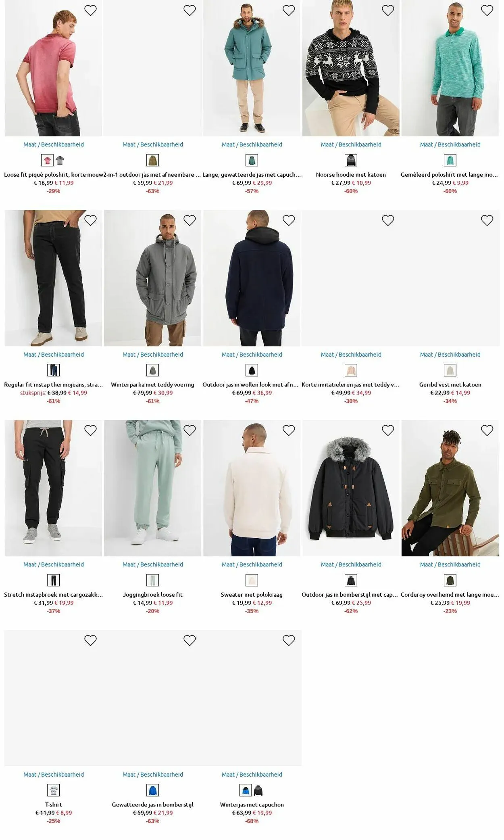Select the grey color swatch of piqué poloshirt
504x840 pixels.
point(60,161)
